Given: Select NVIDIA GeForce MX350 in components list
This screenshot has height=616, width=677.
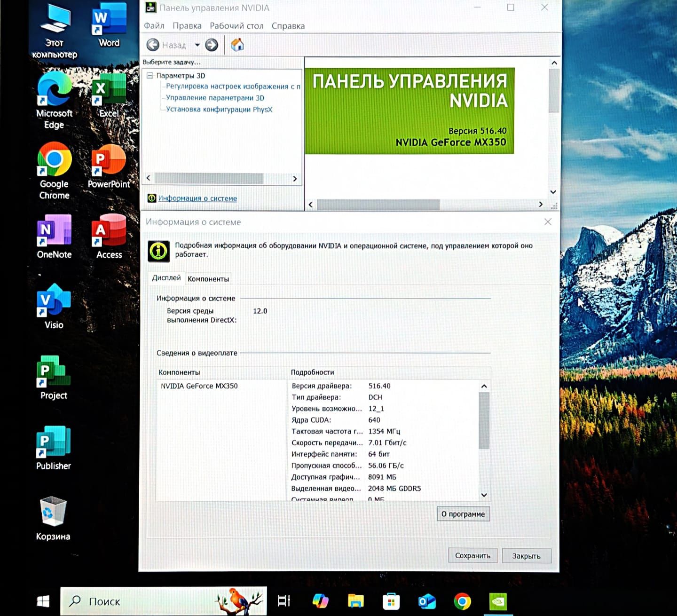Looking at the screenshot, I should click(x=199, y=386).
